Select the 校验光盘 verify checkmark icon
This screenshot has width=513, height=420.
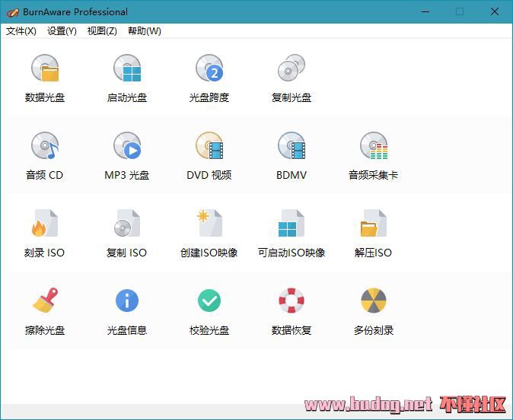click(209, 301)
